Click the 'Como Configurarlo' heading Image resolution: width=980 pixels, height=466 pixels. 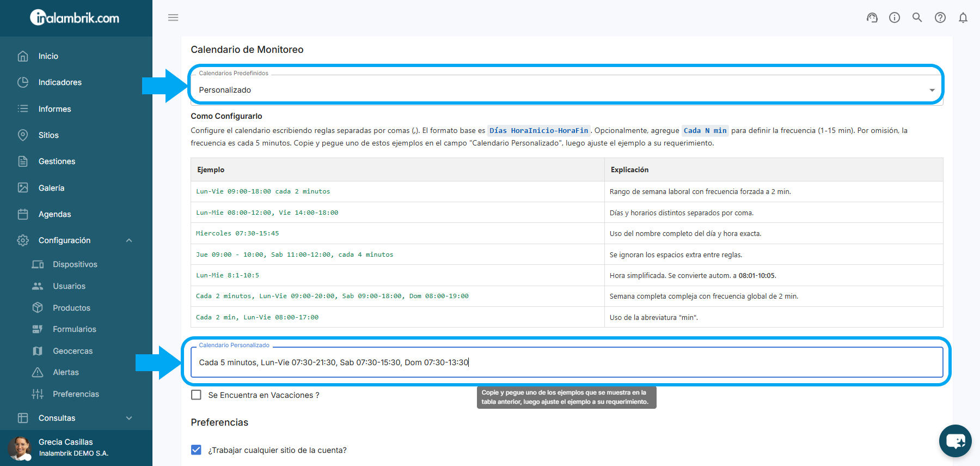pos(226,116)
